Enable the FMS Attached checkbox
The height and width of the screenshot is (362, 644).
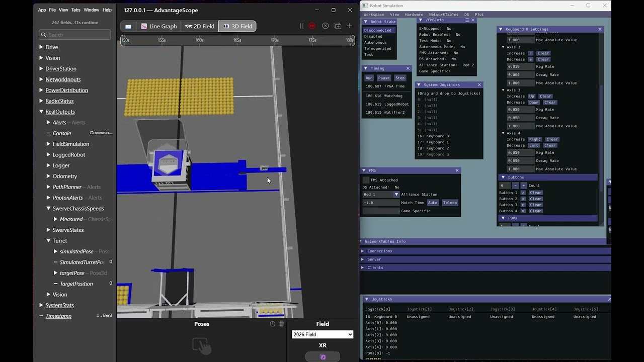point(366,180)
